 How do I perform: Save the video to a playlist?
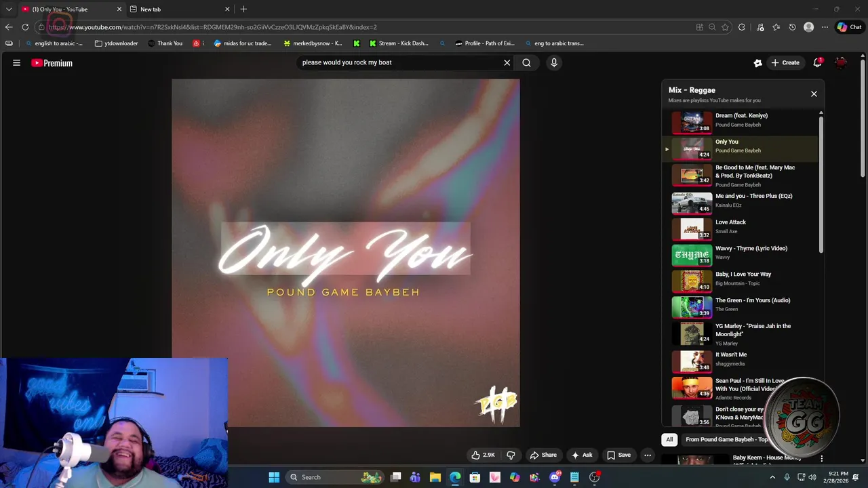coord(618,455)
